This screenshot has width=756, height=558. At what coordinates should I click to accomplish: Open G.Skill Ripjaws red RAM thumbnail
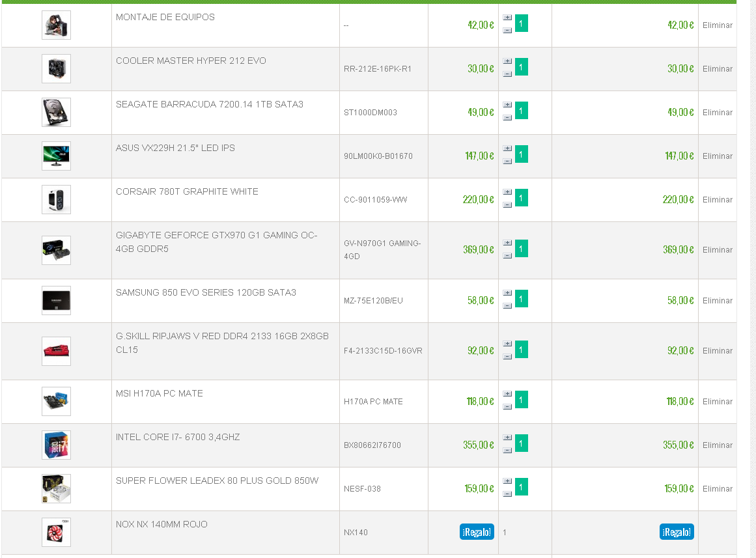click(57, 351)
